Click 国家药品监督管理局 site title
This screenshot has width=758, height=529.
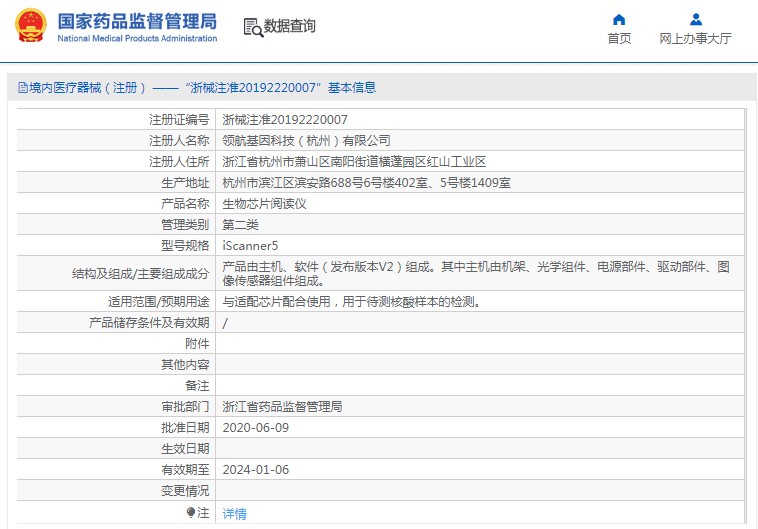(x=137, y=21)
